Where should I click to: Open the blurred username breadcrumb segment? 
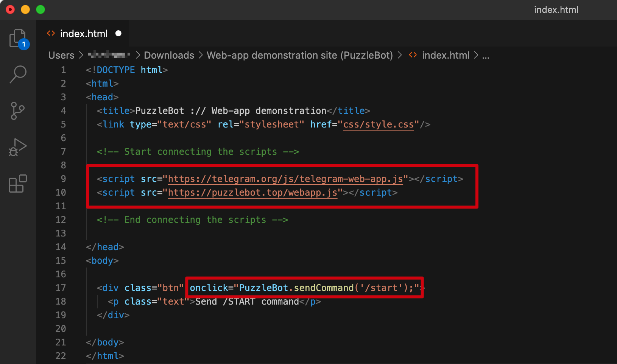coord(109,55)
